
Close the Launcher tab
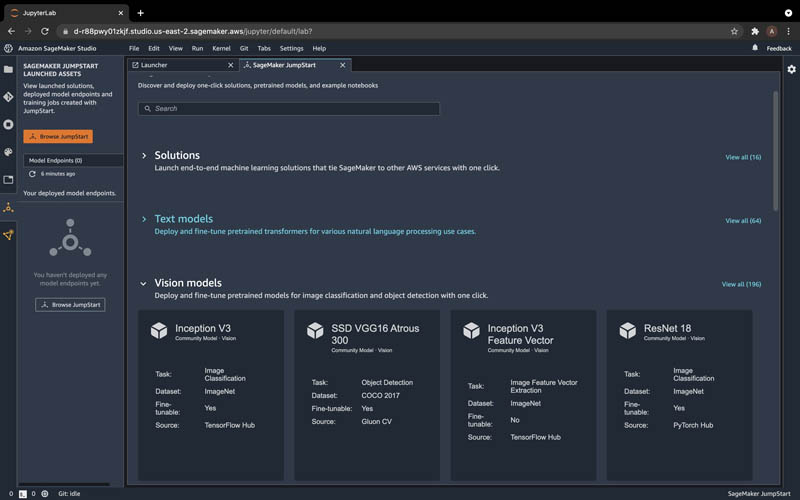231,65
